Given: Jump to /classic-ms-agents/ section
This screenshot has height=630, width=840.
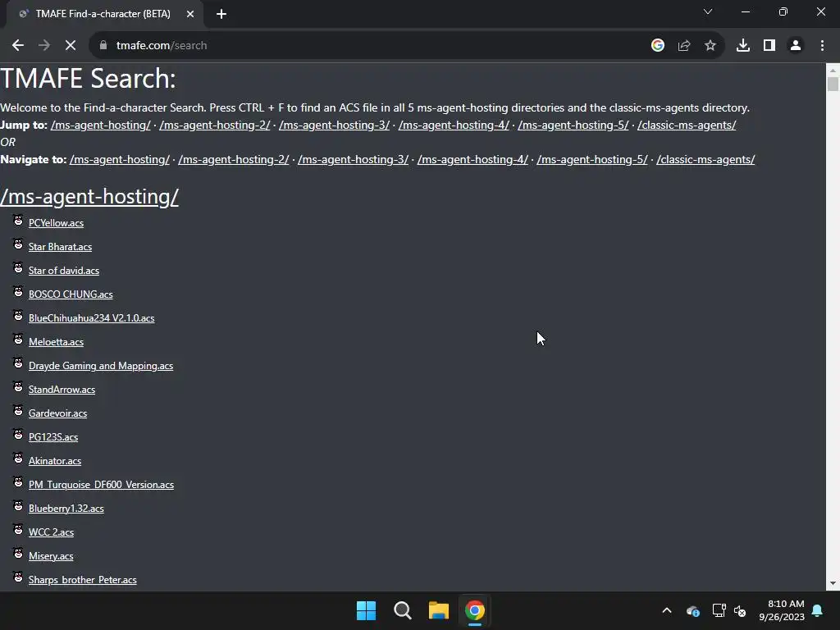Looking at the screenshot, I should point(687,125).
